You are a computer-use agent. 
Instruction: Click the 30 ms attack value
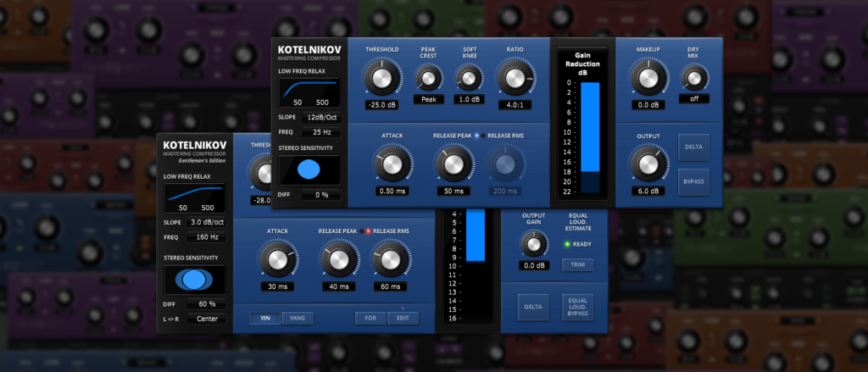coord(277,286)
